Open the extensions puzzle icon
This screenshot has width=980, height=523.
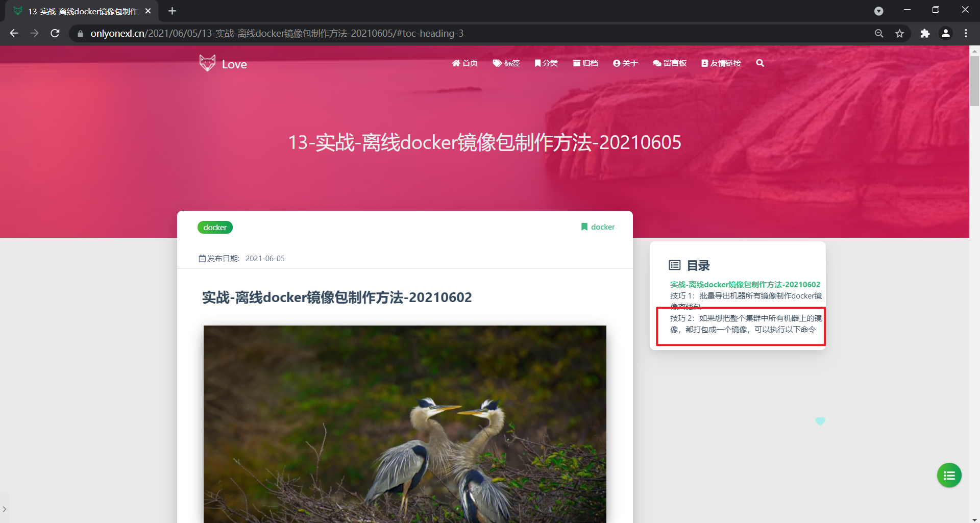pyautogui.click(x=925, y=33)
